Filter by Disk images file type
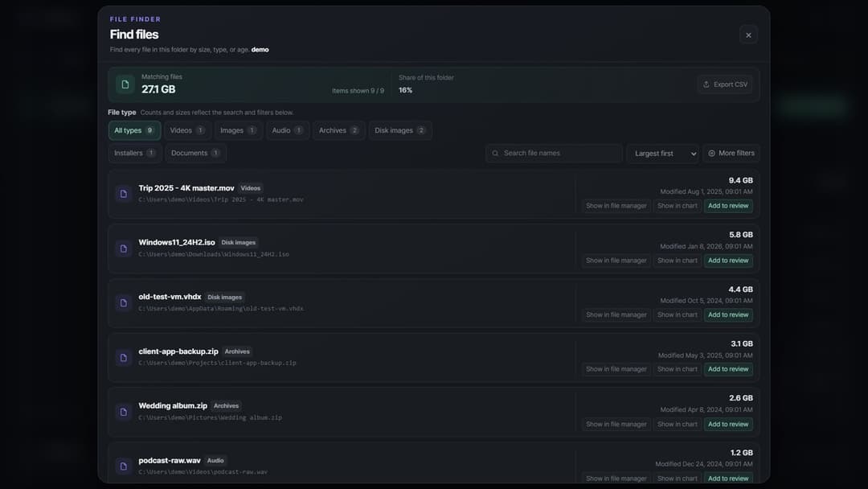The image size is (868, 489). click(400, 131)
